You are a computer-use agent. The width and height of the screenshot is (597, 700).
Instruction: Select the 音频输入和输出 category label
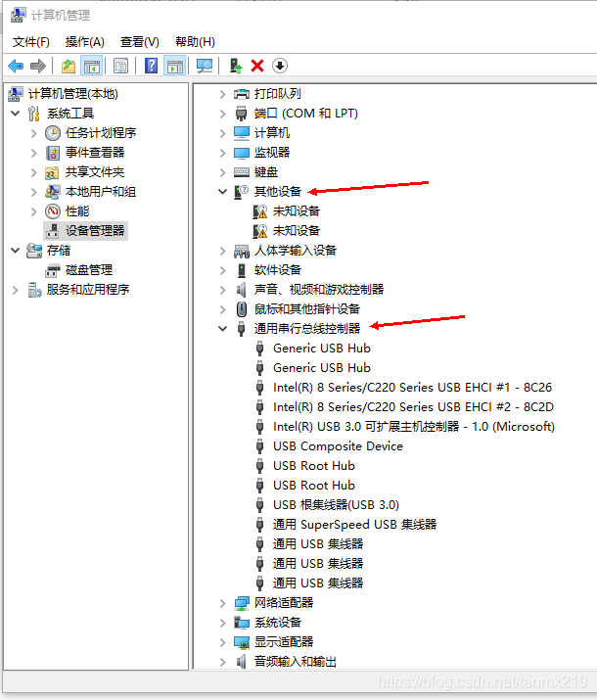295,661
